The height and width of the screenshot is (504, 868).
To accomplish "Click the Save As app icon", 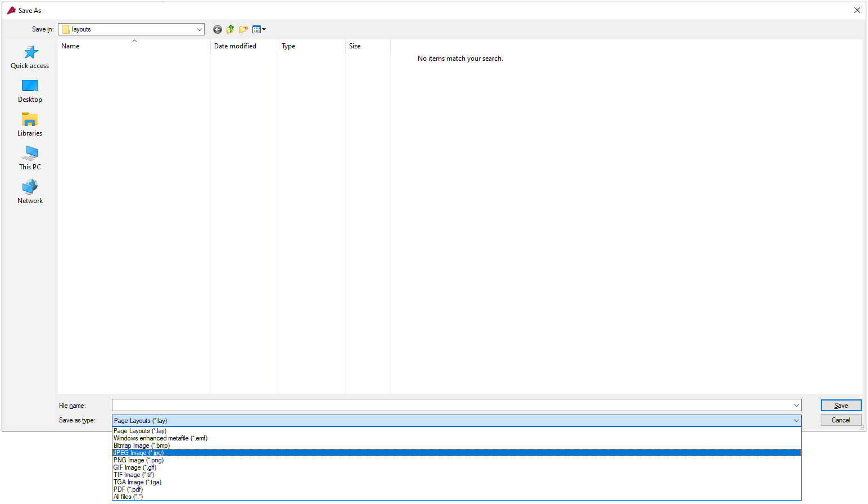I will [11, 10].
